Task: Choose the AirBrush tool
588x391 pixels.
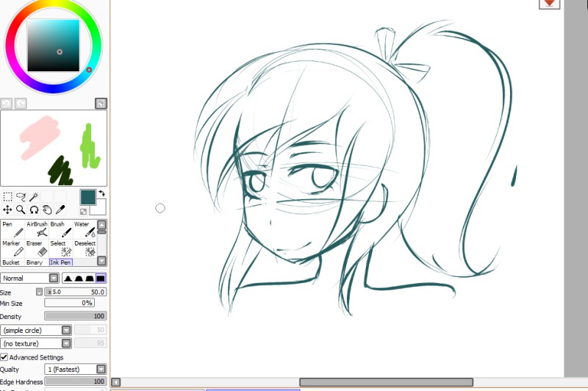Action: click(x=37, y=229)
